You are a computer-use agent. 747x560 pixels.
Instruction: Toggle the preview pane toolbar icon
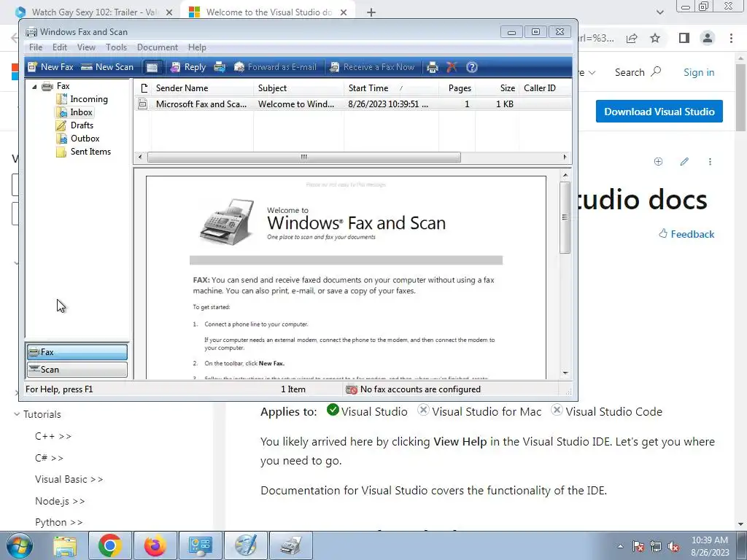coord(152,67)
